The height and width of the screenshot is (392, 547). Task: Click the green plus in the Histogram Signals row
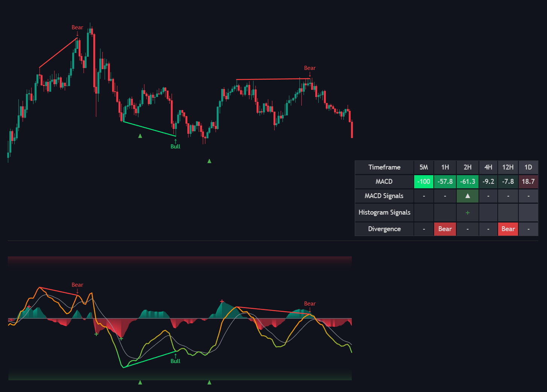(x=468, y=213)
